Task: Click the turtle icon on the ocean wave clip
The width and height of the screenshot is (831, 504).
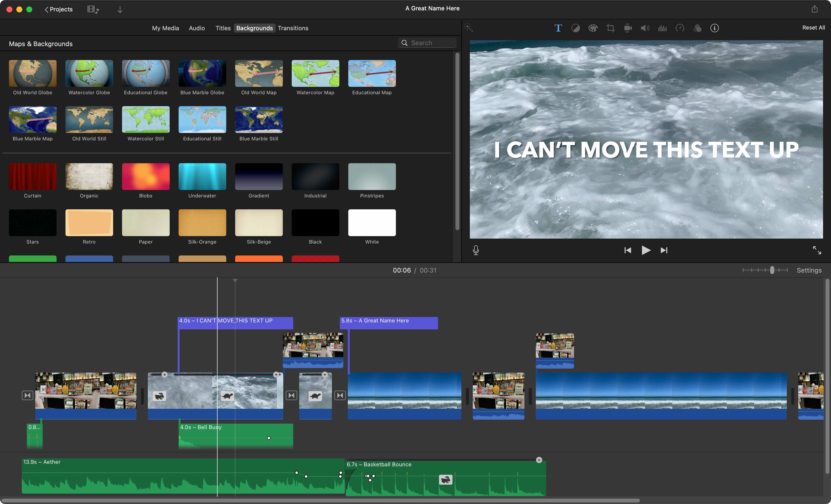Action: pos(227,396)
